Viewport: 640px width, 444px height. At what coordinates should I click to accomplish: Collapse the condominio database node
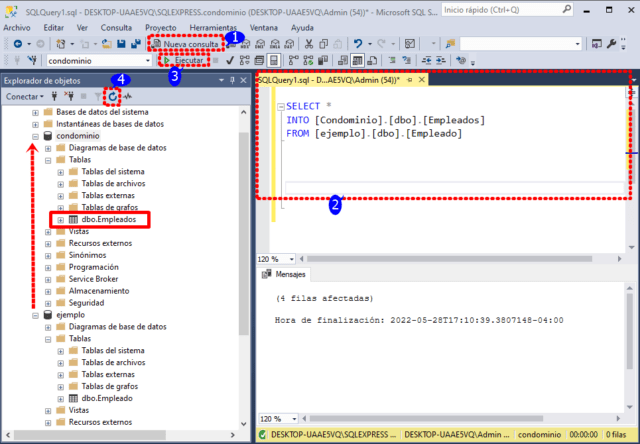point(36,136)
